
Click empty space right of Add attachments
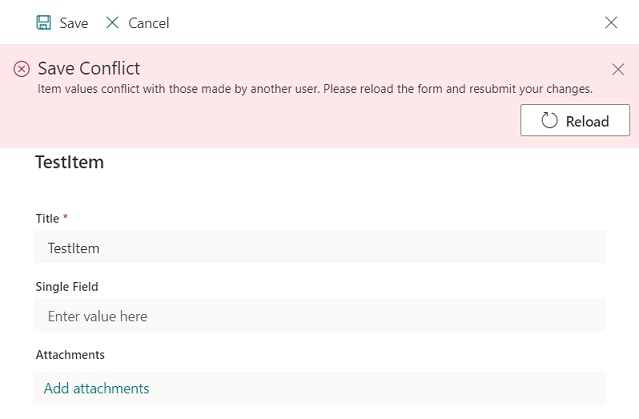pos(400,388)
